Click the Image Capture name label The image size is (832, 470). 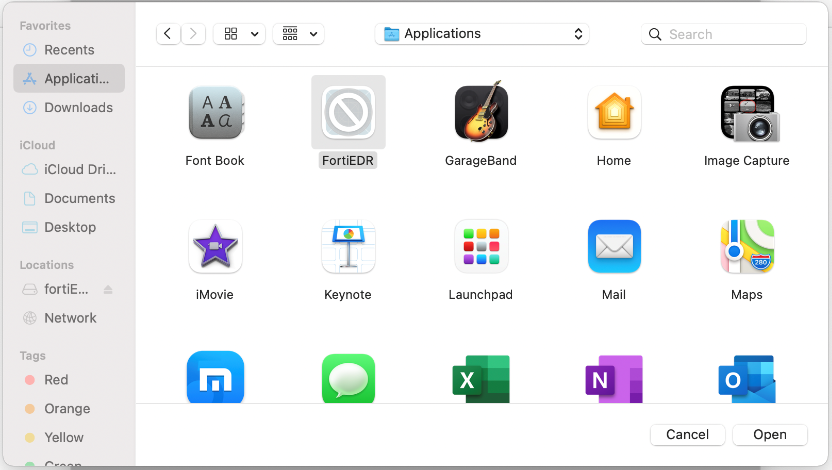pos(747,161)
